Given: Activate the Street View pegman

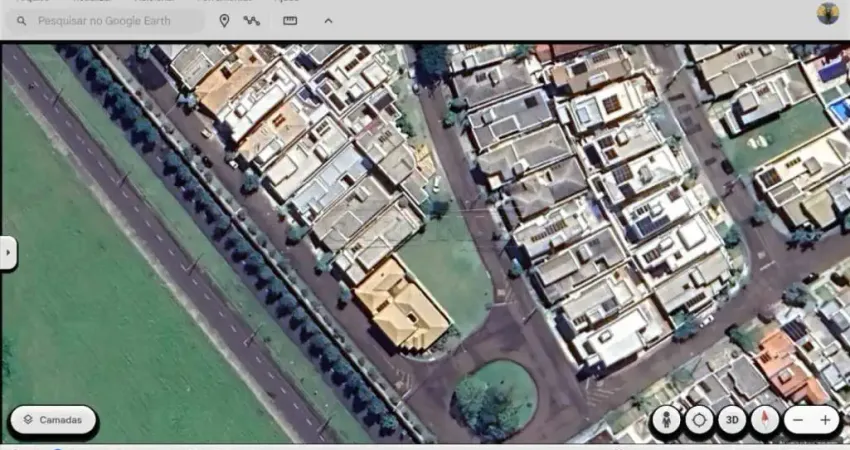Looking at the screenshot, I should click(665, 421).
